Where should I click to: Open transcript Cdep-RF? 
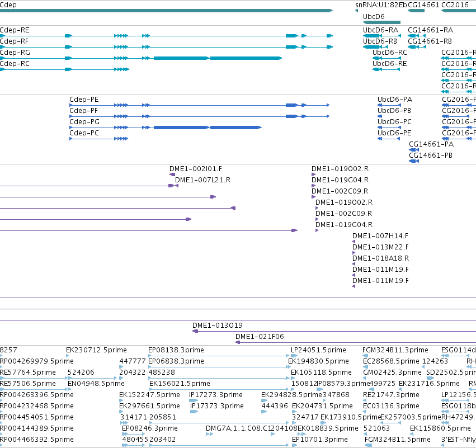pyautogui.click(x=15, y=41)
